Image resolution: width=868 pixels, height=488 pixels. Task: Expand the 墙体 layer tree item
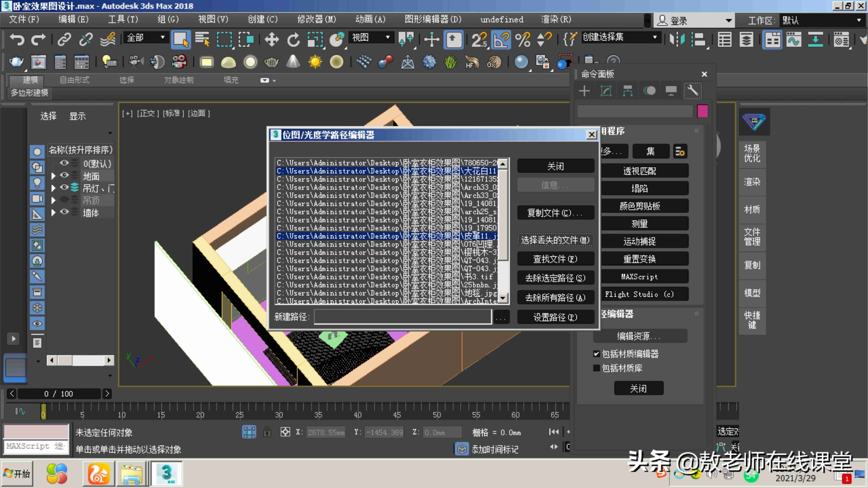53,212
